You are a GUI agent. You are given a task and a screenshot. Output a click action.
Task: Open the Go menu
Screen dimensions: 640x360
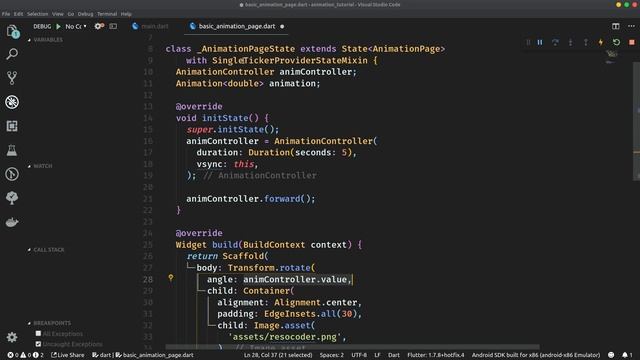pyautogui.click(x=71, y=14)
